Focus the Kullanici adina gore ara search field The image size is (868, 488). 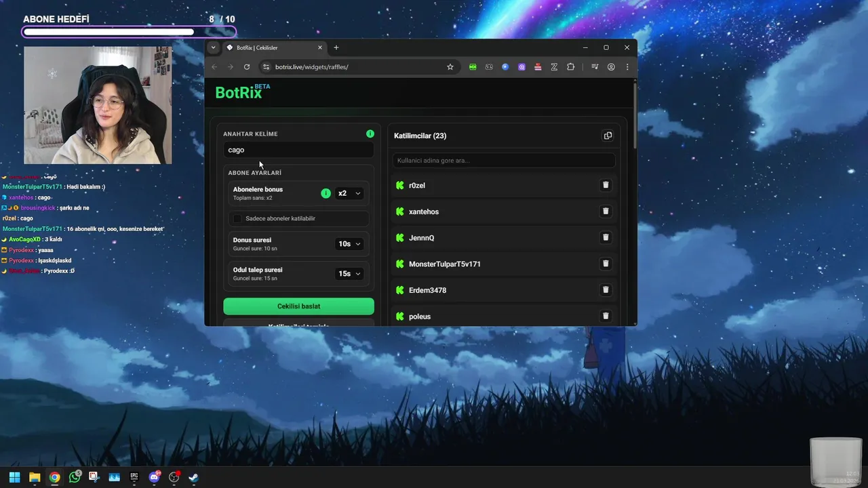click(x=504, y=161)
